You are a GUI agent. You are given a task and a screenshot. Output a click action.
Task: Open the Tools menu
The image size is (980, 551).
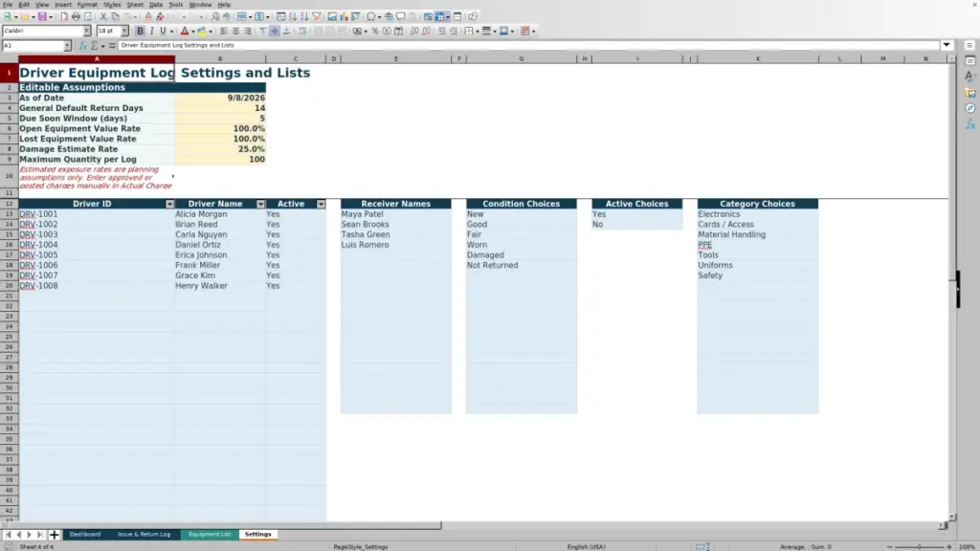(176, 5)
